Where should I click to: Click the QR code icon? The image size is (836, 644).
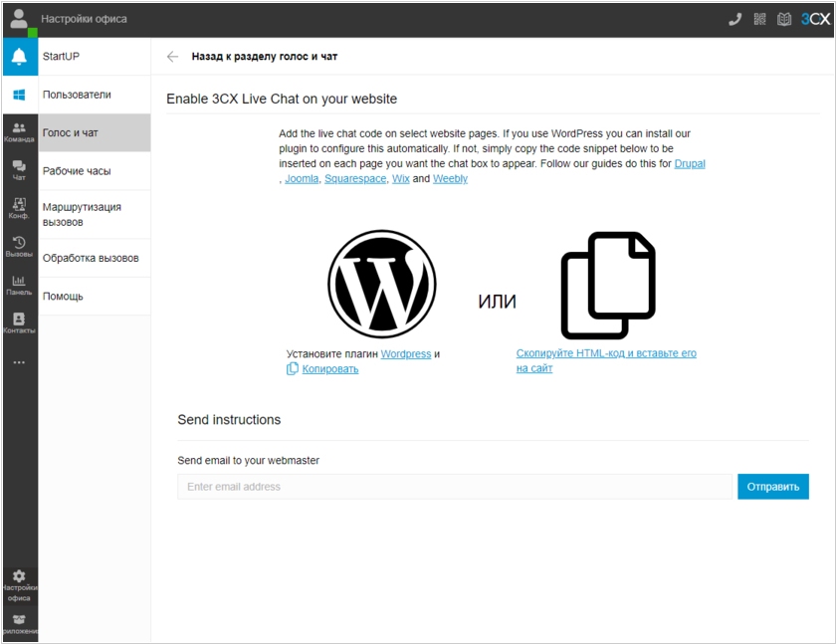pyautogui.click(x=759, y=20)
